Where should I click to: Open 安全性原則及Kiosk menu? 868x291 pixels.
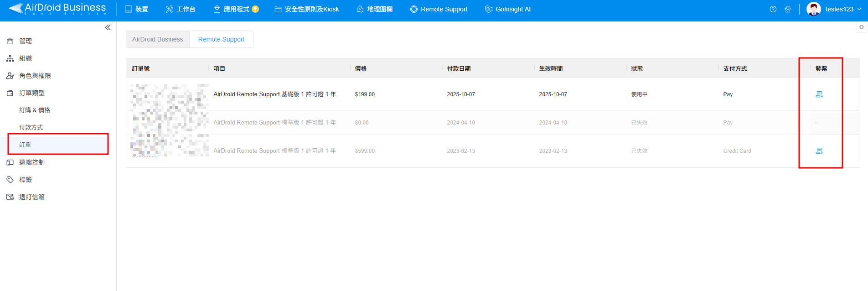307,9
